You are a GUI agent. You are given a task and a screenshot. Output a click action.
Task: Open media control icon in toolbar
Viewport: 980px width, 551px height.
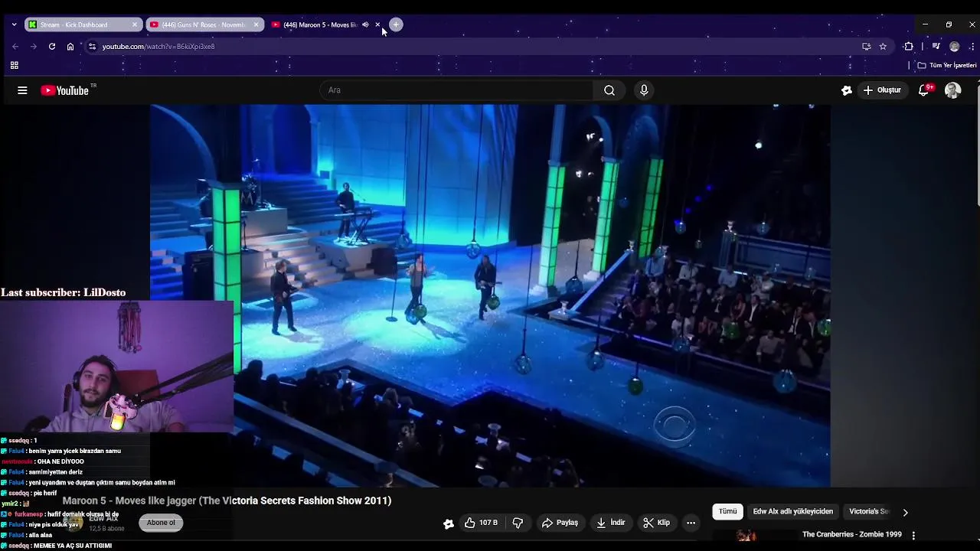click(x=936, y=47)
